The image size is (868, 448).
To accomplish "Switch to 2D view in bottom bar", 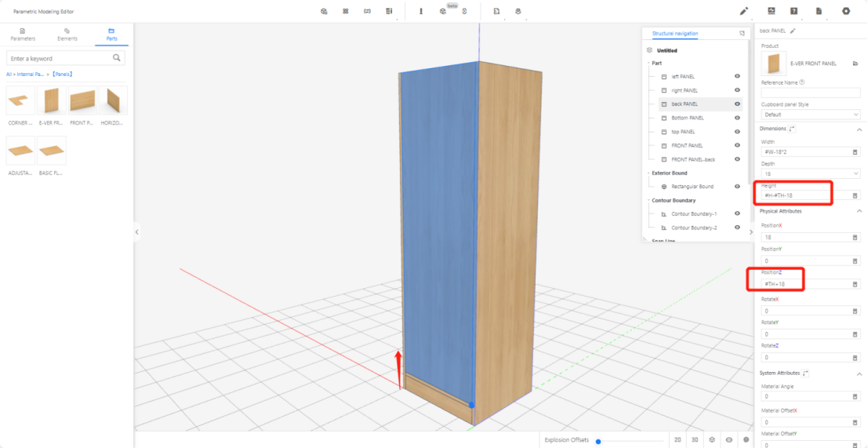I will (677, 440).
